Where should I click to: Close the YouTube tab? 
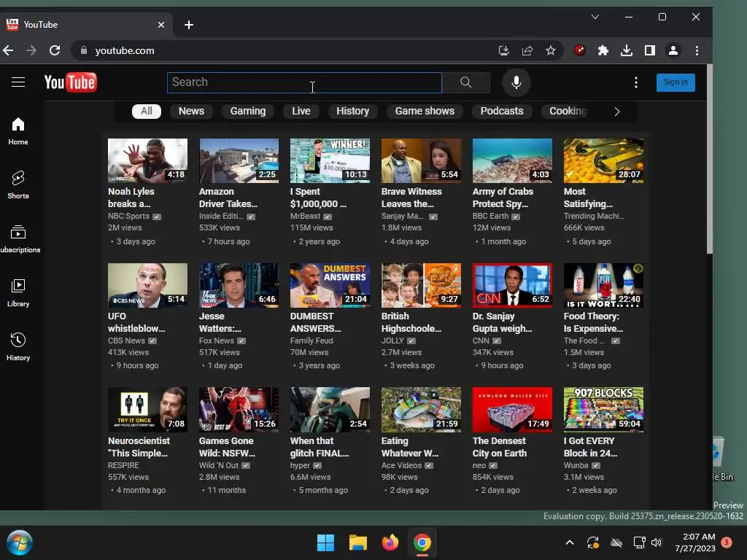tap(161, 25)
